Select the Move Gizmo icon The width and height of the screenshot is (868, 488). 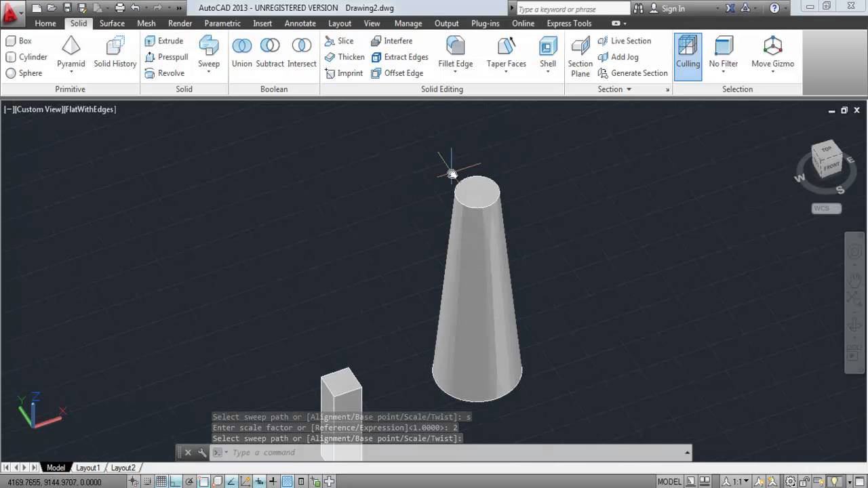[x=773, y=46]
